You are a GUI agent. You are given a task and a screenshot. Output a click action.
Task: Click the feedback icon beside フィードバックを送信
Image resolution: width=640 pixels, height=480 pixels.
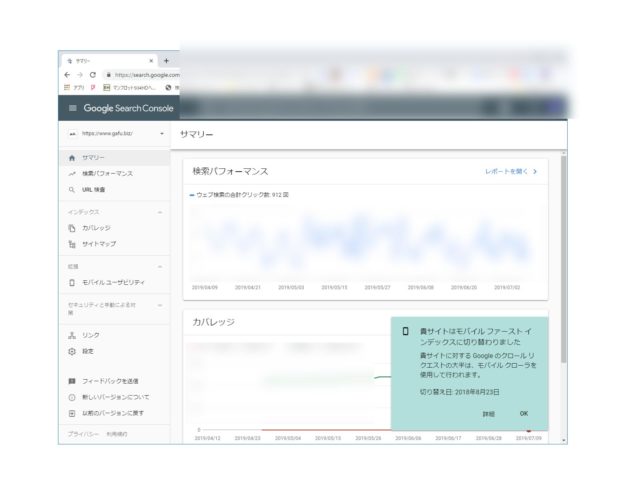tap(72, 381)
